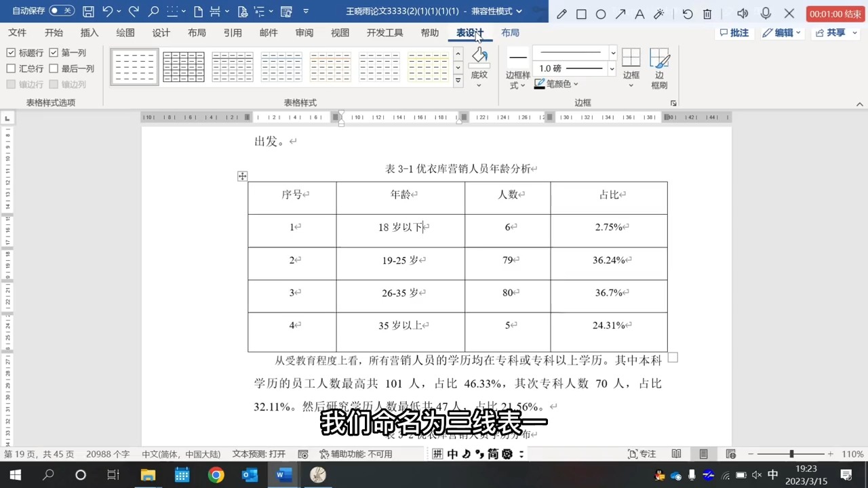Open the 底纹 shading dropdown arrow

click(479, 85)
